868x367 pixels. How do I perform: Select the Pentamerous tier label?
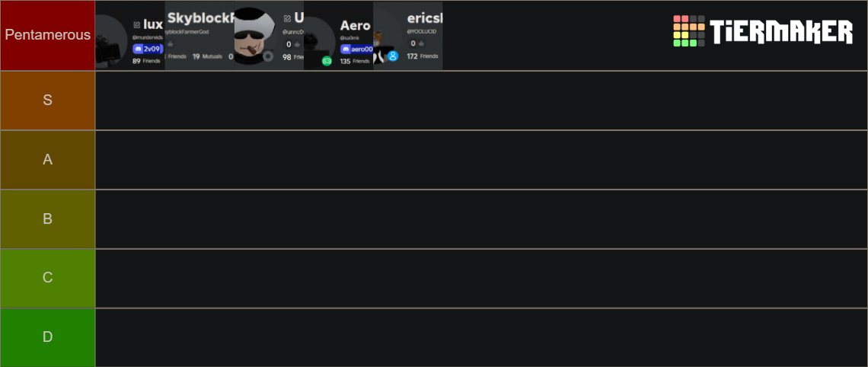point(48,36)
